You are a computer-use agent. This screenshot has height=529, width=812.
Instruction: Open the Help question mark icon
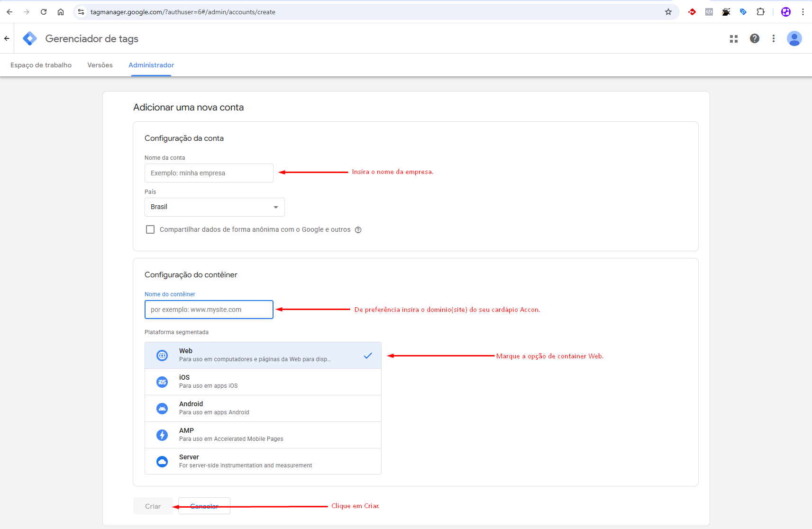pos(755,39)
